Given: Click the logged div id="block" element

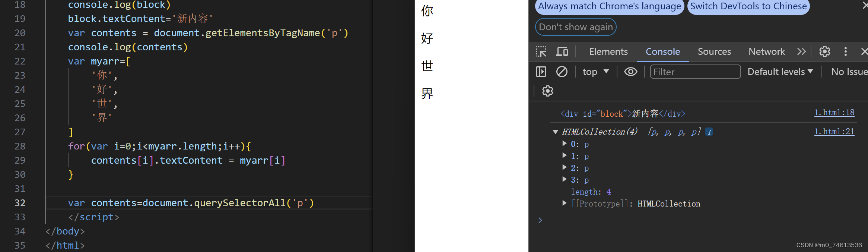Looking at the screenshot, I should (x=623, y=114).
